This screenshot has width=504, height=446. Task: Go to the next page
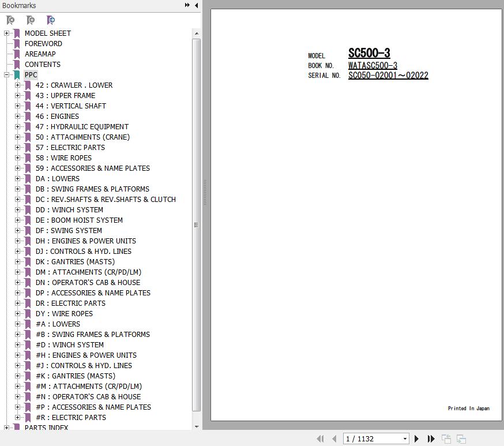pos(416,438)
